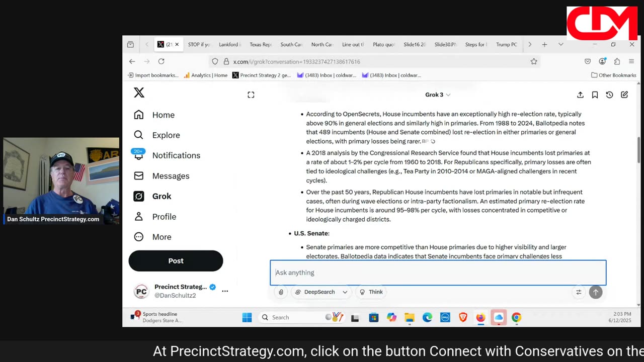Open site security shield icon

(215, 61)
